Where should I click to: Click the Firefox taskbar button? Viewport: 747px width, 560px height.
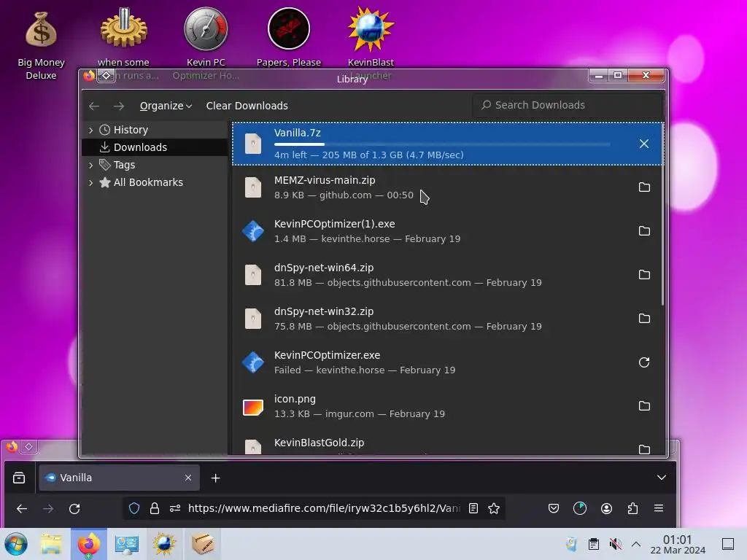tap(89, 544)
